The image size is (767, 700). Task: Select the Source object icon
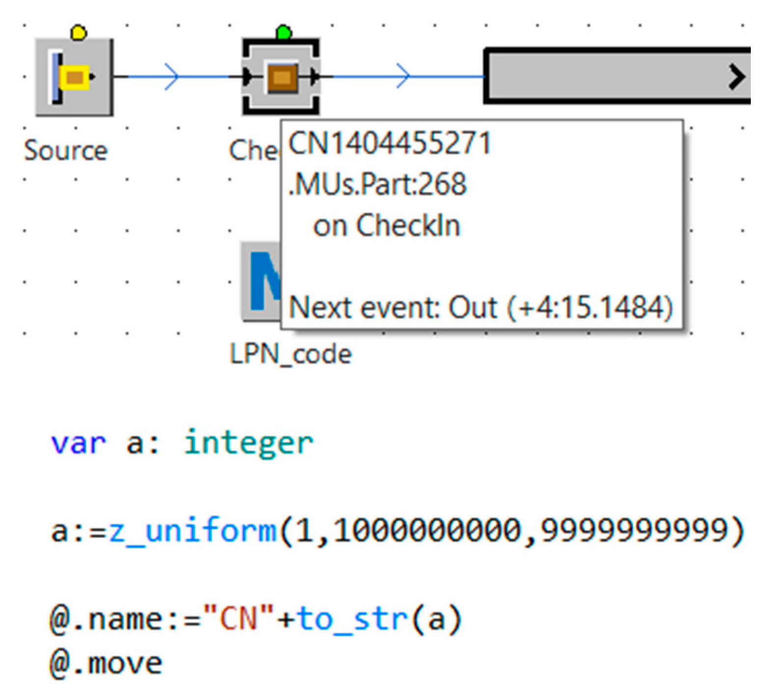coord(74,78)
